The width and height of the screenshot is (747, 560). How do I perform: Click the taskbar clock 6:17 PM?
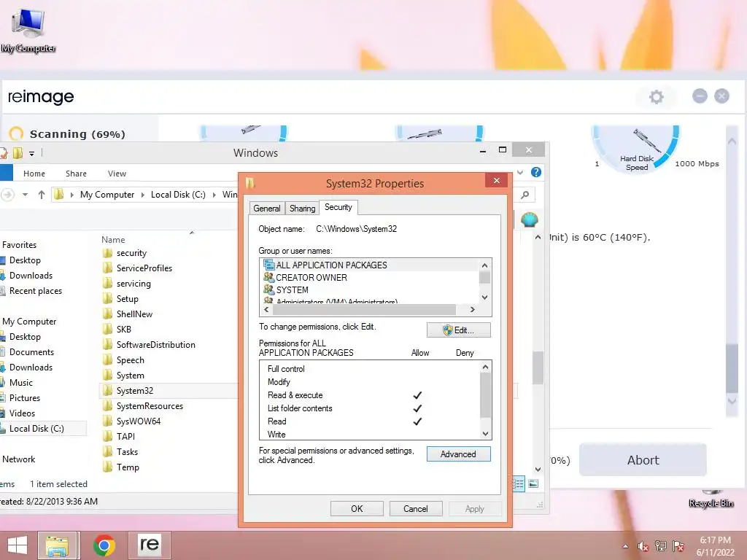[715, 540]
